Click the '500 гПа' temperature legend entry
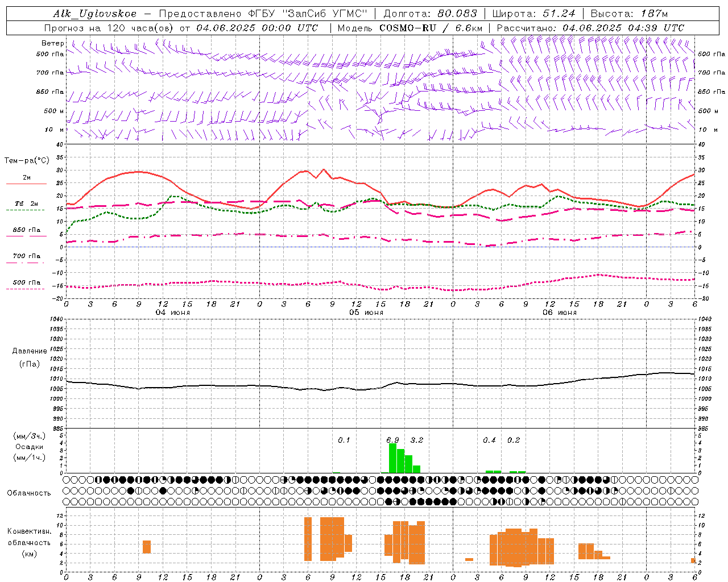Screen dimensions: 728x582 click(x=27, y=282)
